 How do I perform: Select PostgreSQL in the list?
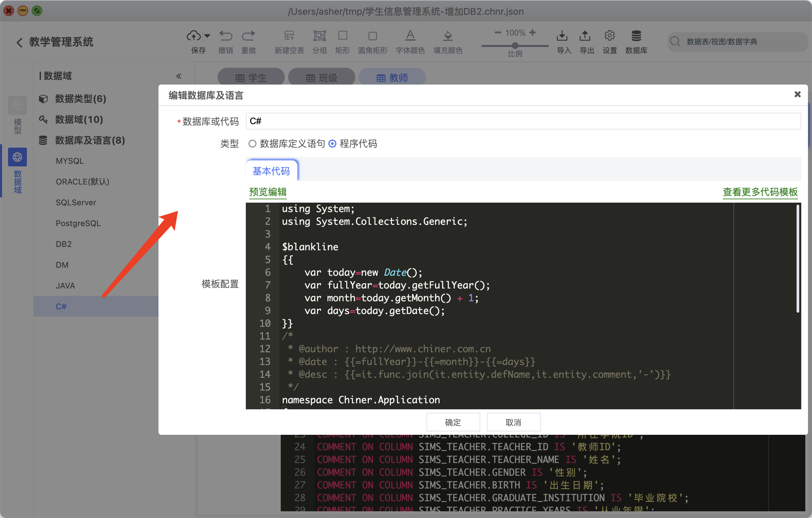pos(78,223)
